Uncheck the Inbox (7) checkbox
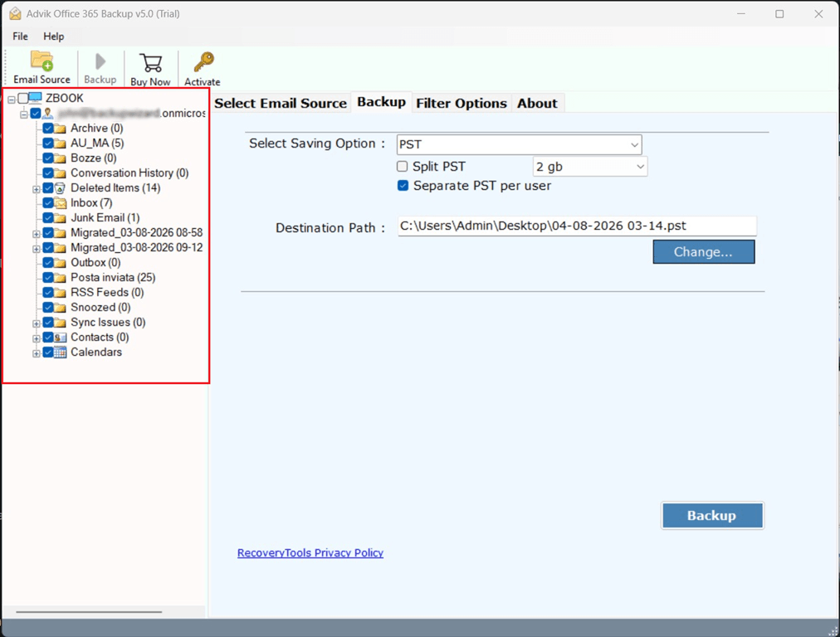The height and width of the screenshot is (637, 840). 47,203
